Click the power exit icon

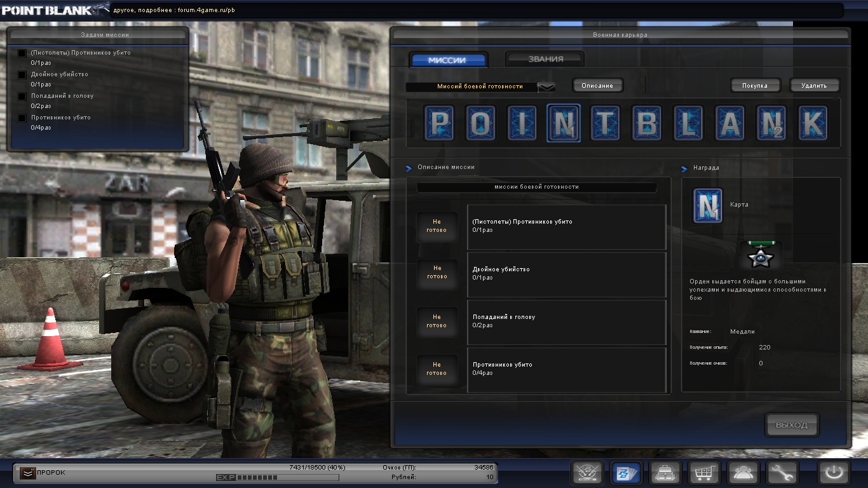point(834,473)
